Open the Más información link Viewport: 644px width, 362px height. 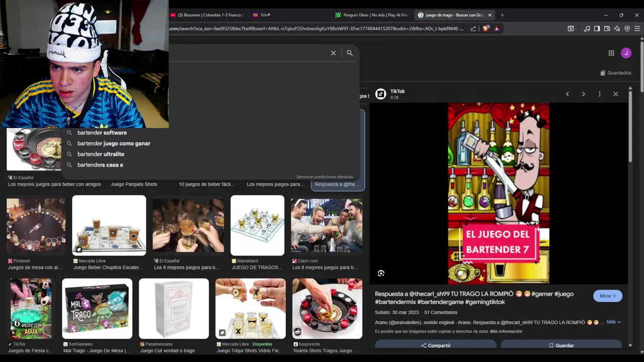506,331
